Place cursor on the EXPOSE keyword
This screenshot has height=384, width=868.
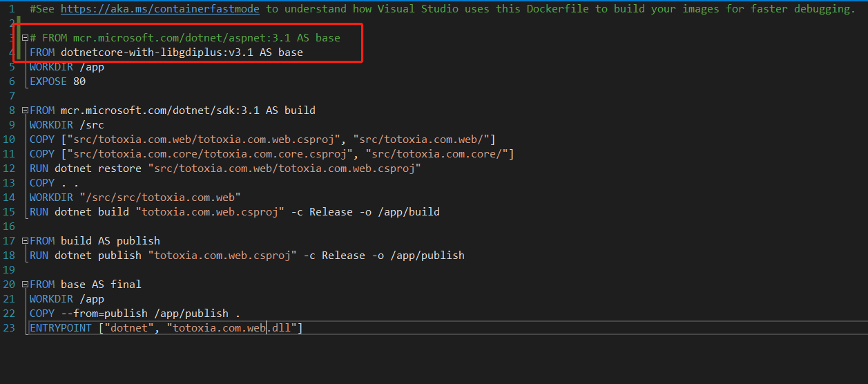pos(48,81)
